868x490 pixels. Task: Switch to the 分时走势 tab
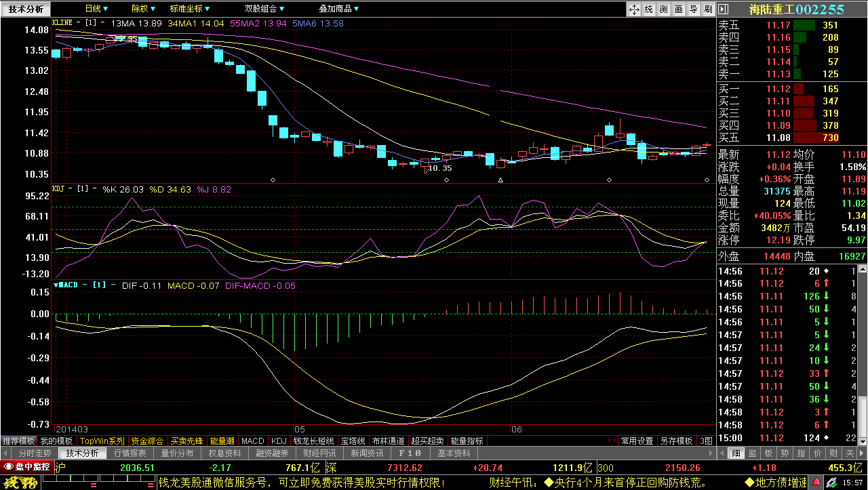34,453
